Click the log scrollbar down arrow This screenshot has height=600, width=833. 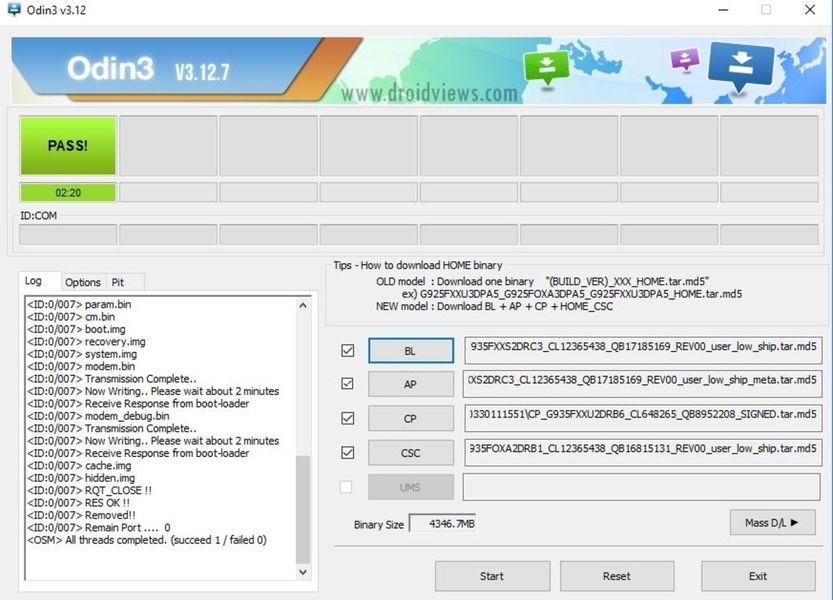[x=303, y=572]
